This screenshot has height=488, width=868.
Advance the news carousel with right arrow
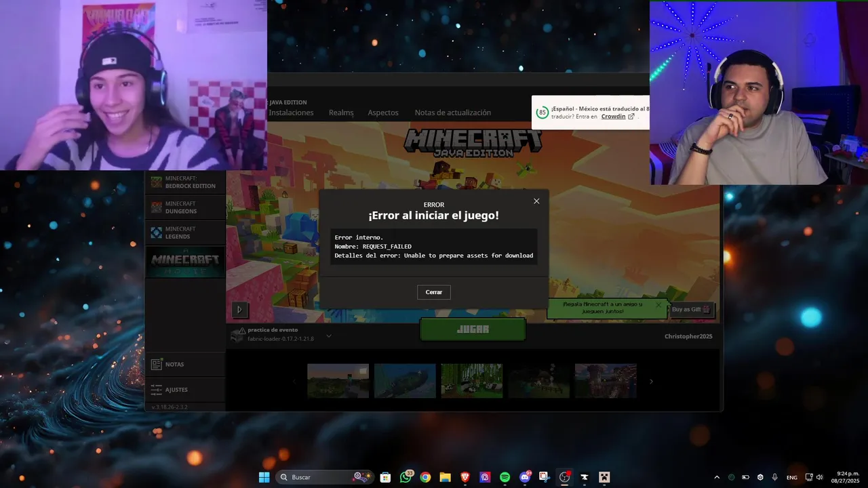[651, 382]
